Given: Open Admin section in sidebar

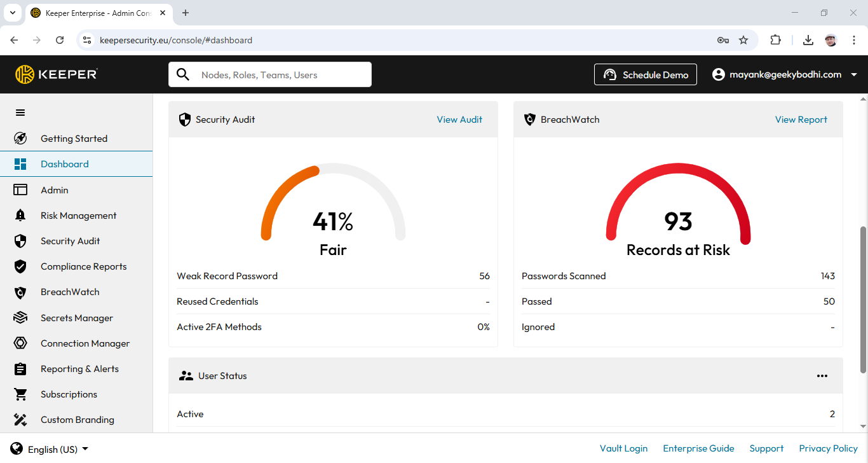Looking at the screenshot, I should click(x=76, y=190).
